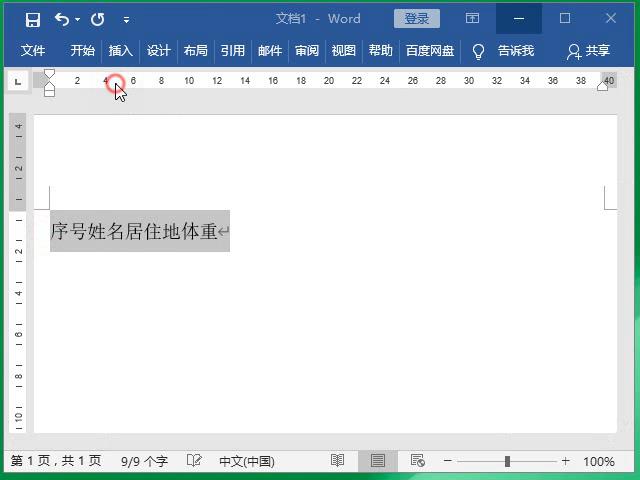Click the zoom in plus button
The height and width of the screenshot is (480, 640).
click(565, 461)
